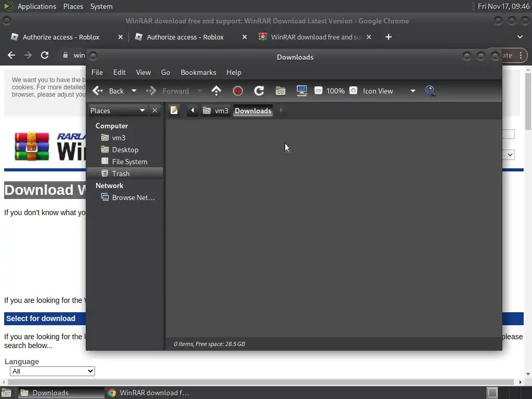
Task: Close the Places side pane
Action: coord(155,110)
